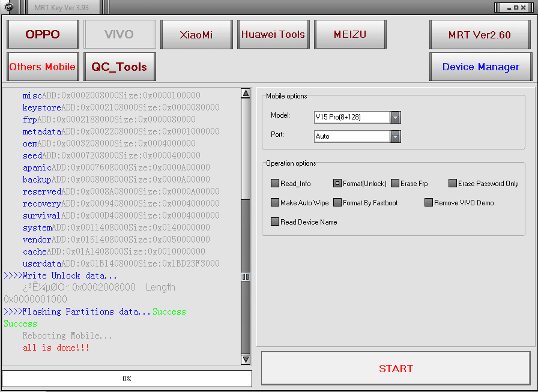This screenshot has width=538, height=392.
Task: Expand the Port dropdown arrow
Action: [x=395, y=136]
